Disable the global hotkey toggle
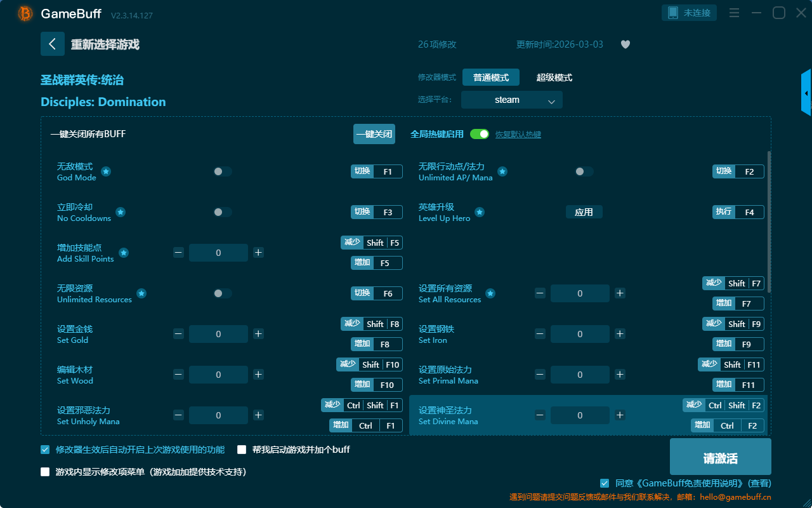 click(x=480, y=134)
